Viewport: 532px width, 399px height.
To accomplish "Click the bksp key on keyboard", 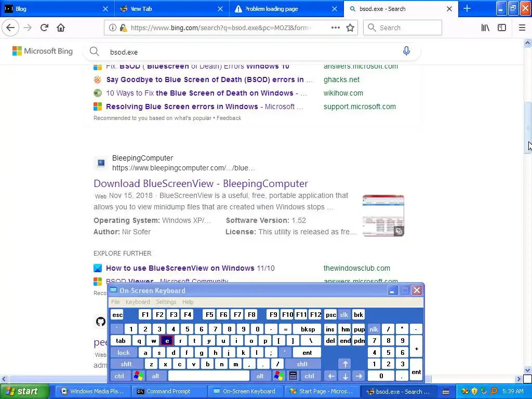I will [x=308, y=329].
